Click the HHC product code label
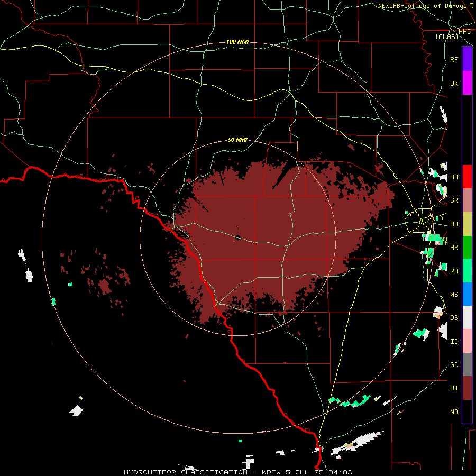 click(464, 32)
